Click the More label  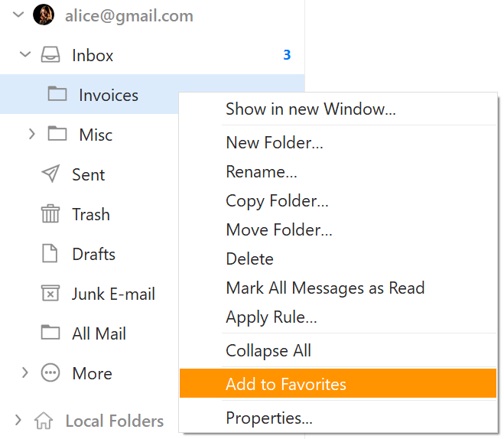tap(93, 373)
